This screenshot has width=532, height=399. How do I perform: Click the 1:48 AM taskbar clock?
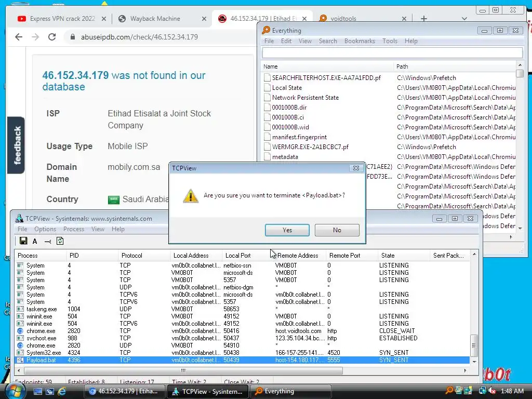pos(512,391)
